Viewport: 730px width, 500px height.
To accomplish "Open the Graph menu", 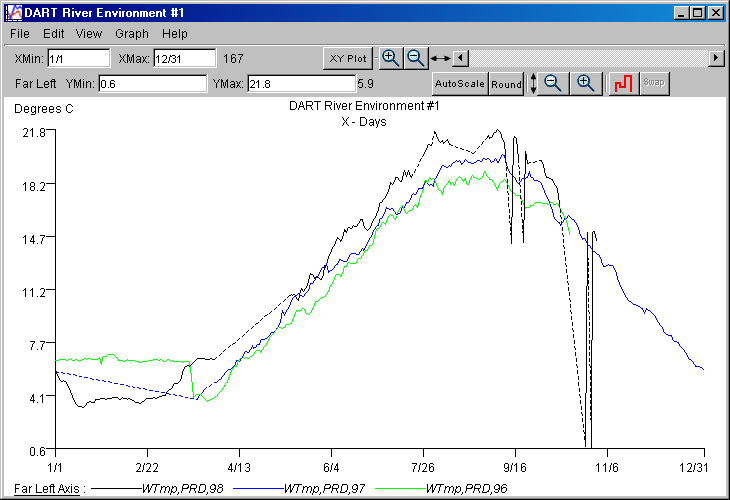I will (x=132, y=34).
